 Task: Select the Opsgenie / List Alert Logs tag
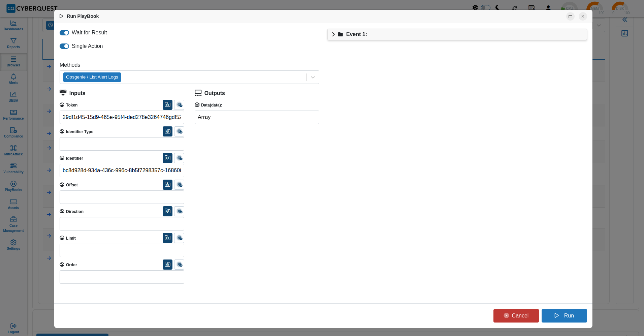tap(92, 77)
